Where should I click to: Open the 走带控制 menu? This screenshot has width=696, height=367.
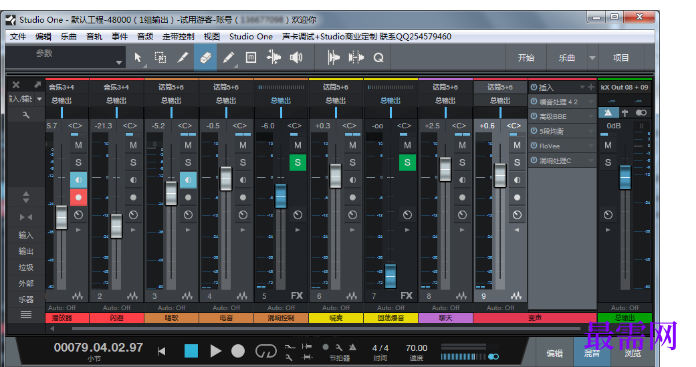tap(178, 36)
